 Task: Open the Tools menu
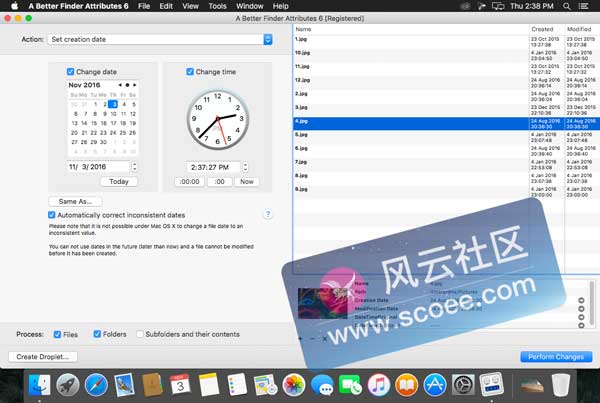pos(217,6)
